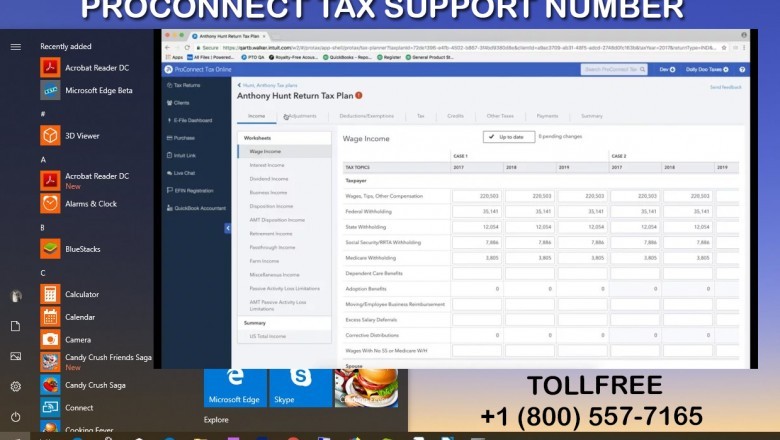Open the Microsoft Edge tile
Image resolution: width=780 pixels, height=440 pixels.
point(235,385)
